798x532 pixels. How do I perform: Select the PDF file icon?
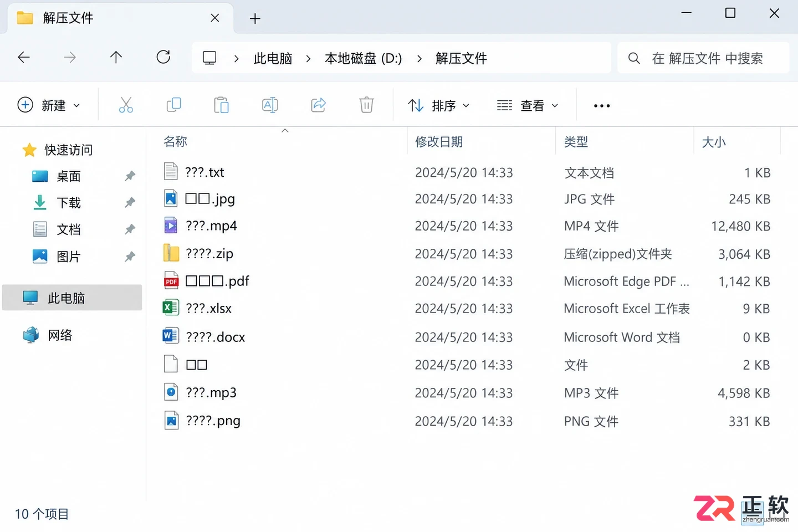(171, 280)
